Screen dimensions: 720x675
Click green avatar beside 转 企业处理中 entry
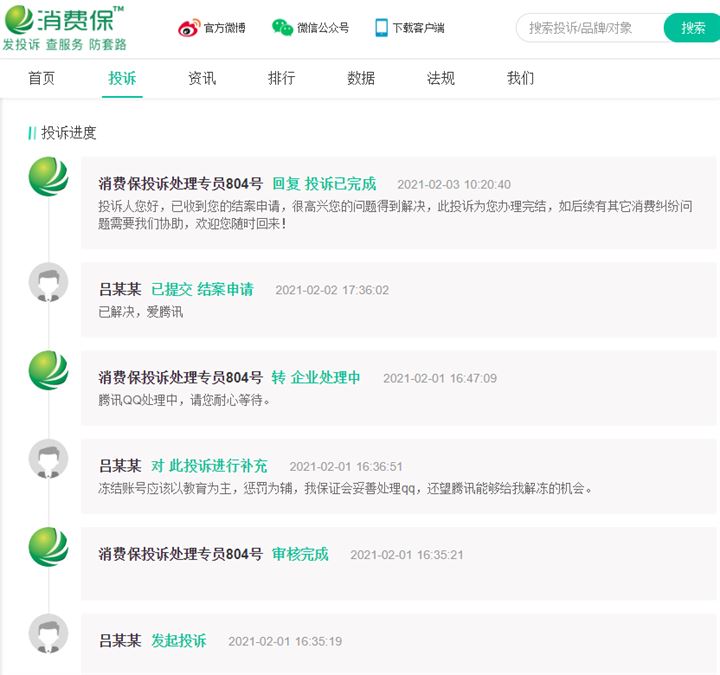(48, 370)
